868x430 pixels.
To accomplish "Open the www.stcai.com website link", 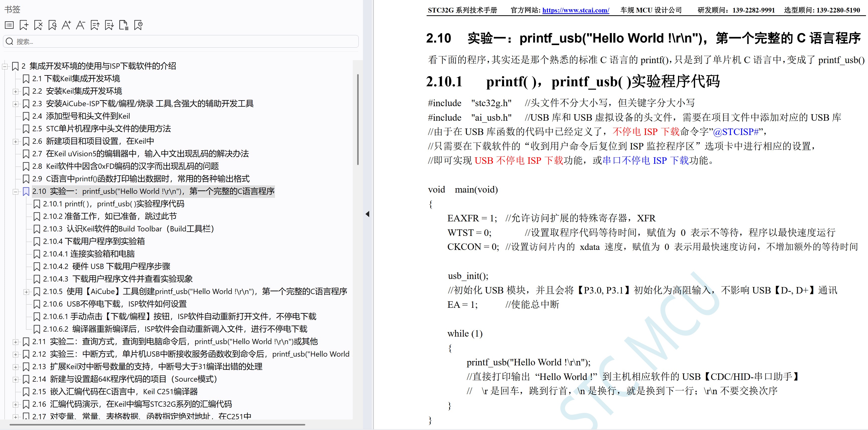I will tap(575, 10).
